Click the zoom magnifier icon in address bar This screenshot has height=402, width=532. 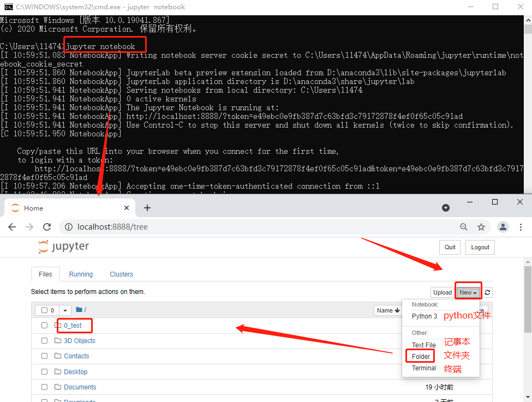[x=463, y=227]
